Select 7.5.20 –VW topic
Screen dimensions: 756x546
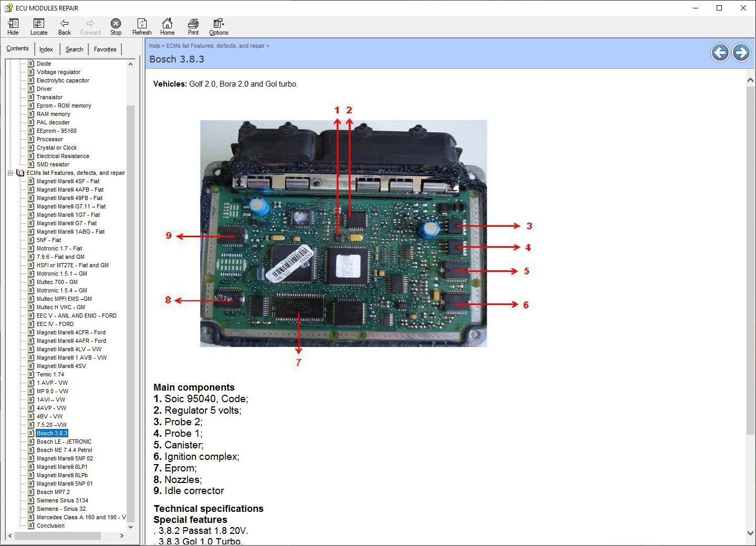[51, 425]
